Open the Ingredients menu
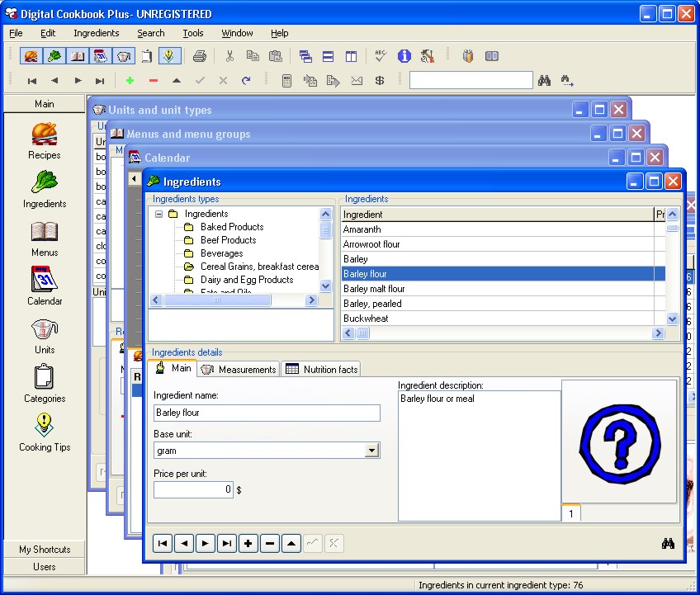 click(x=96, y=33)
